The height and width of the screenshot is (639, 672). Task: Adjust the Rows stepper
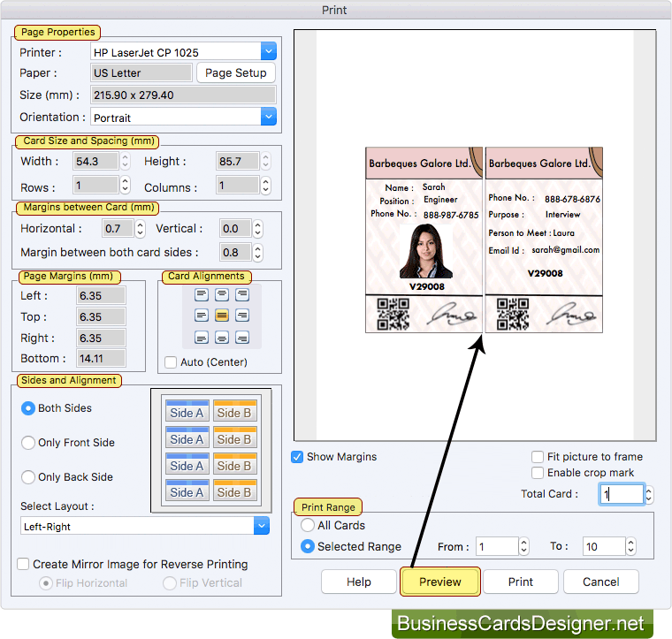point(126,185)
